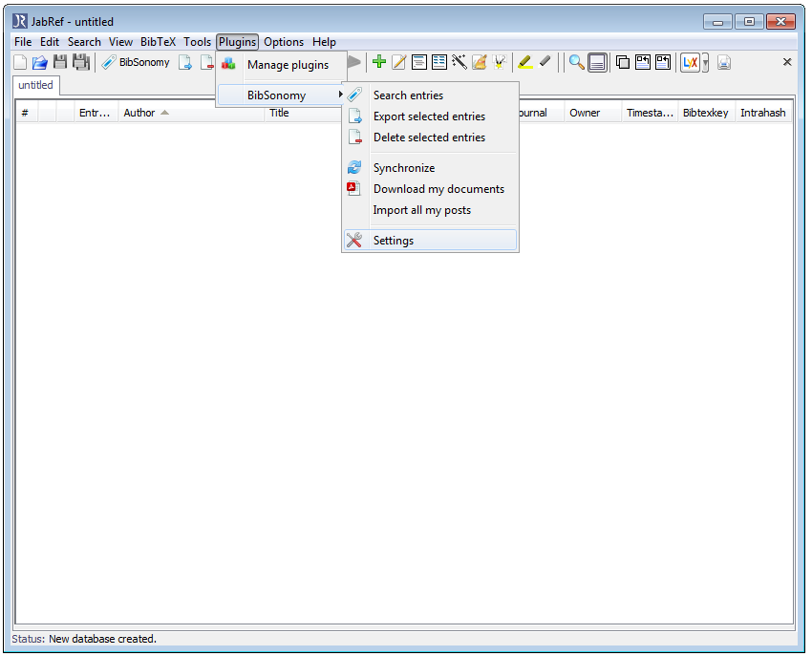This screenshot has height=656, width=812.
Task: Click the Save all databases icon
Action: 81,62
